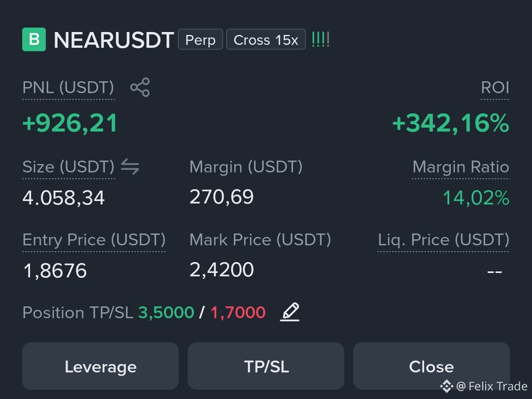Click Close to close position
Image resolution: width=532 pixels, height=399 pixels.
pyautogui.click(x=431, y=366)
